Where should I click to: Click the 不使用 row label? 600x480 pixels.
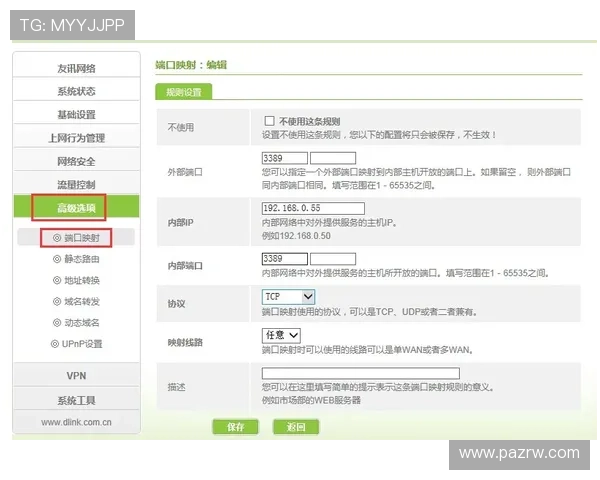(181, 127)
